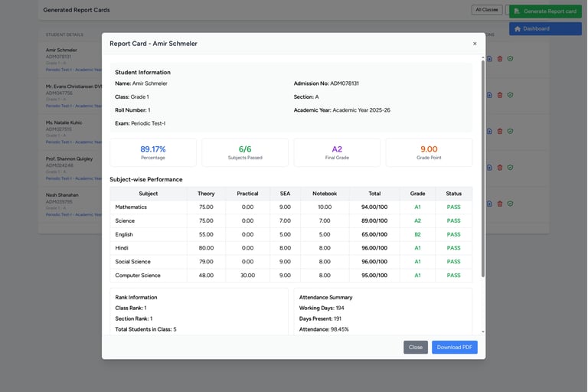Click Mathematics total 94.00/100
This screenshot has height=392, width=588.
[374, 207]
